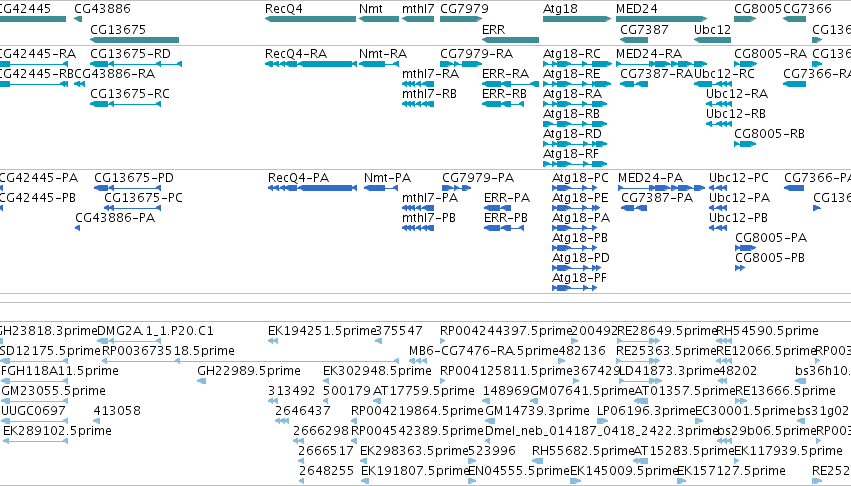Select protein Atg18-PF
Viewport: 851px width, 486px height.
tap(575, 288)
